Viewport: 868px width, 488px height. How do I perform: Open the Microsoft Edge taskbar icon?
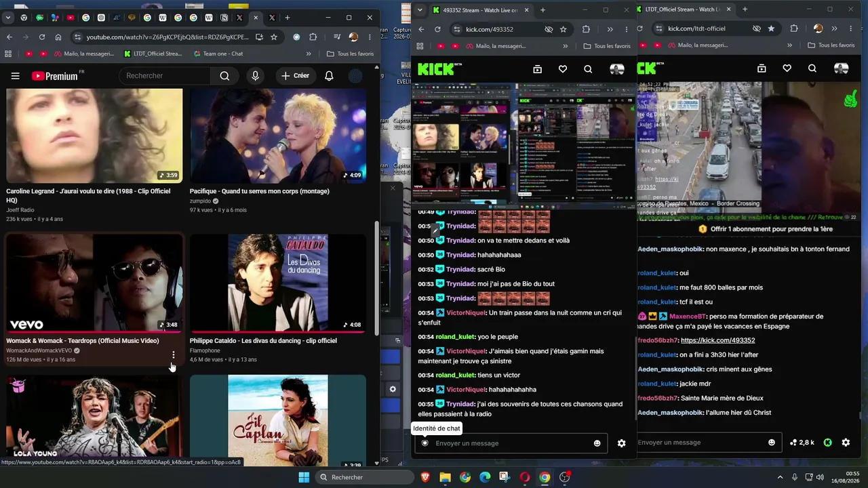tap(485, 477)
